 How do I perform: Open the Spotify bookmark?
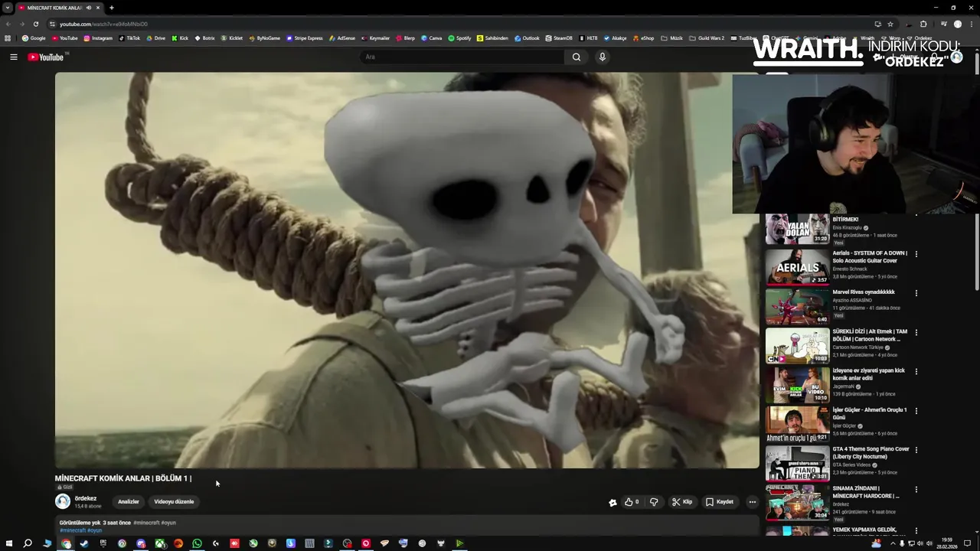pos(459,38)
